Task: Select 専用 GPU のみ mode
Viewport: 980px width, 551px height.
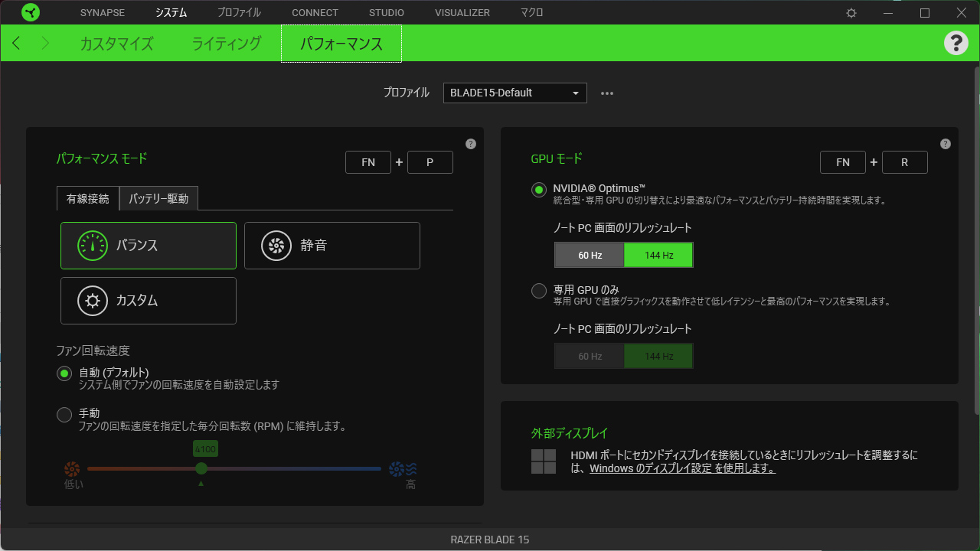Action: tap(539, 291)
